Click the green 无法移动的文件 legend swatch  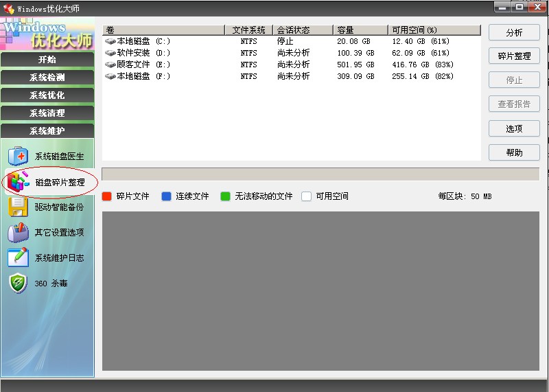(x=225, y=196)
